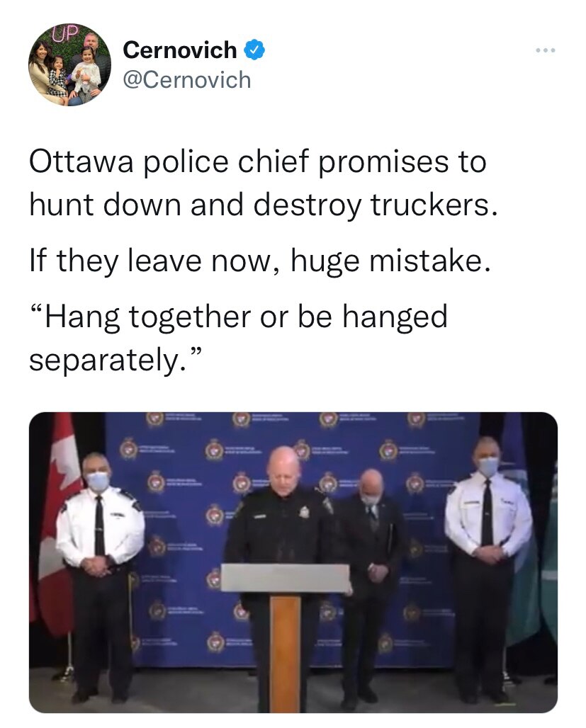The width and height of the screenshot is (586, 728).
Task: Click the "If they leave now, huge mistake" text
Action: [259, 261]
